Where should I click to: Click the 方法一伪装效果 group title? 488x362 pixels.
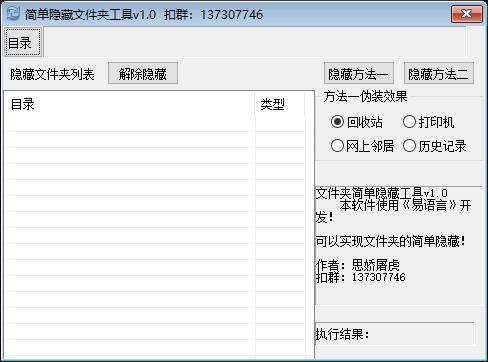(365, 97)
